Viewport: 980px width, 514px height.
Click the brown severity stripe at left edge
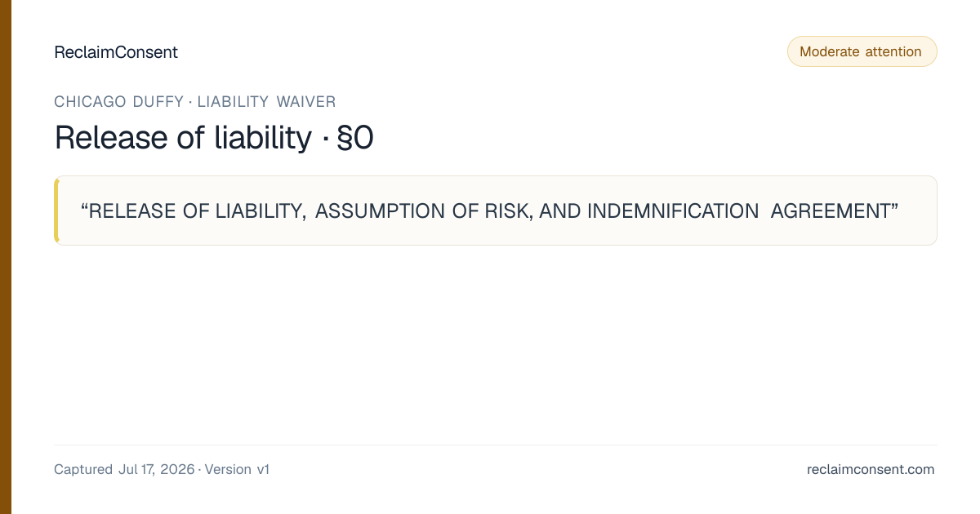point(6,257)
